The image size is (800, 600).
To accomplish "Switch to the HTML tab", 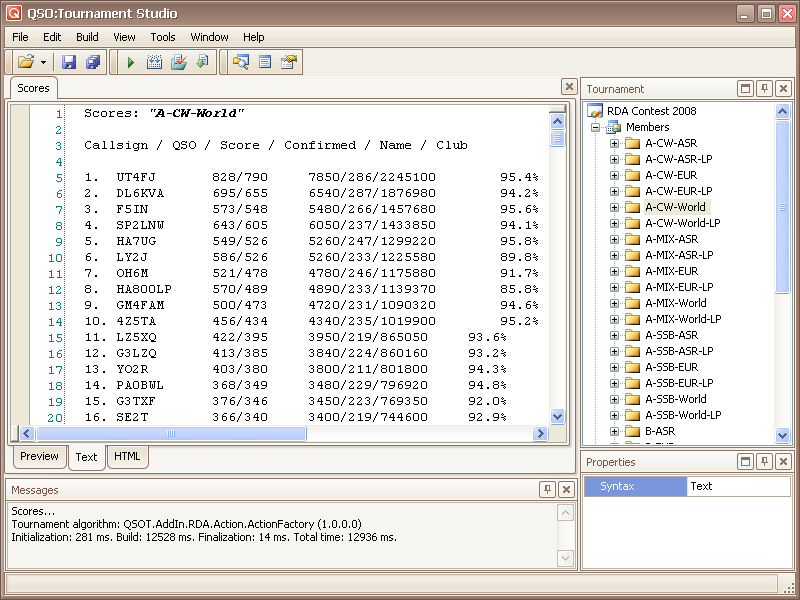I will 127,457.
